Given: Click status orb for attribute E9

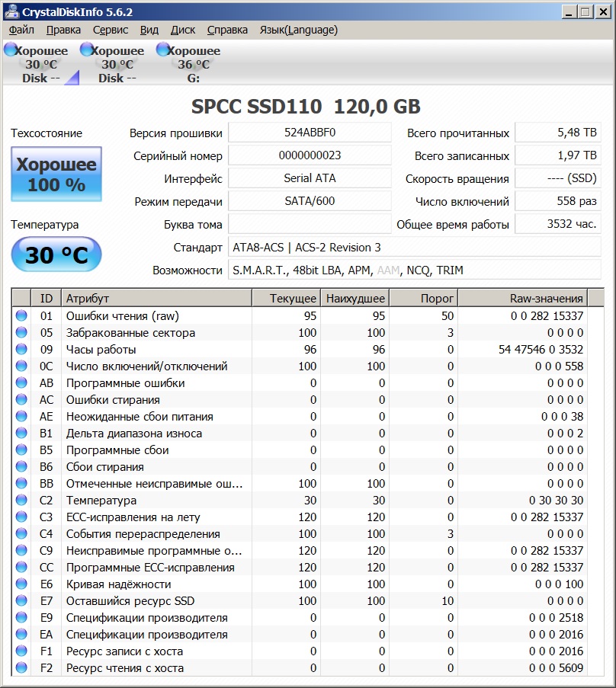Looking at the screenshot, I should coord(21,617).
